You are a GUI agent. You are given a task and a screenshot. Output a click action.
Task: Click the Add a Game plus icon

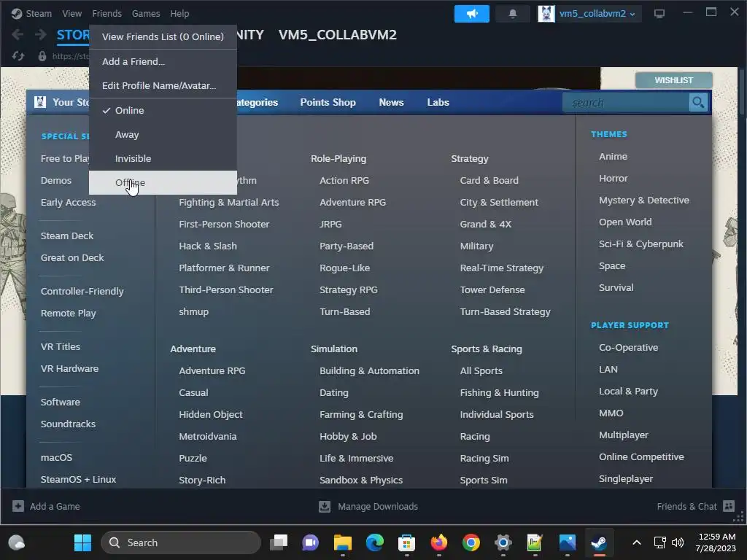point(18,506)
